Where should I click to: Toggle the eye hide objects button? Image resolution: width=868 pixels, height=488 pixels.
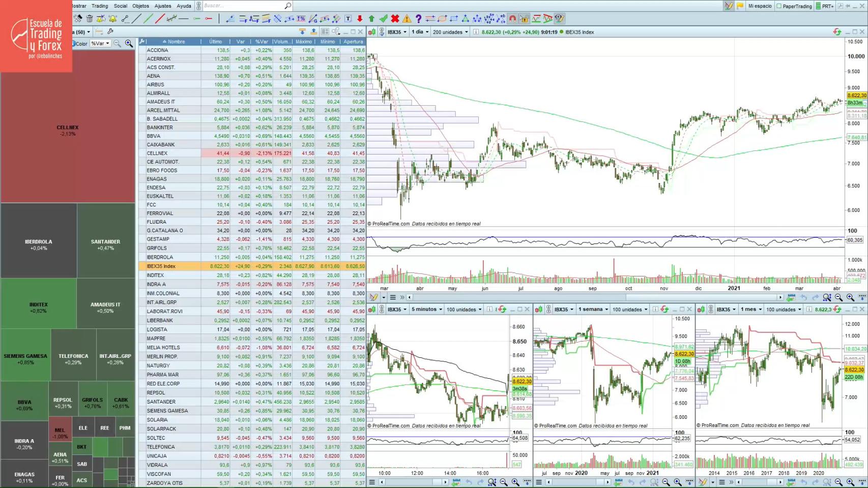pyautogui.click(x=559, y=19)
